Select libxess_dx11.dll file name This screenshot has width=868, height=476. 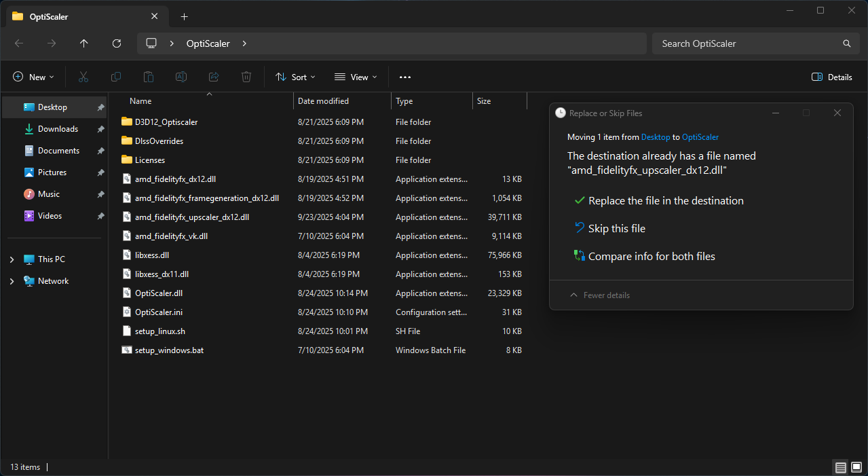pyautogui.click(x=162, y=274)
